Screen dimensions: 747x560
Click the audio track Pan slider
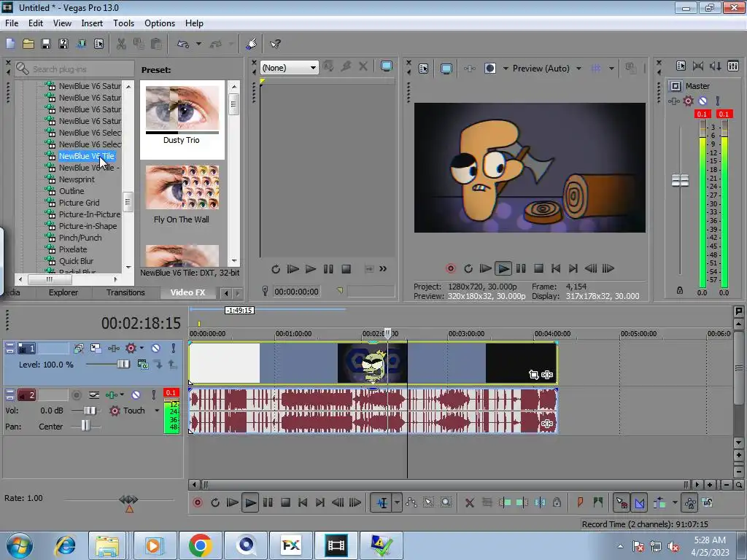(x=85, y=426)
